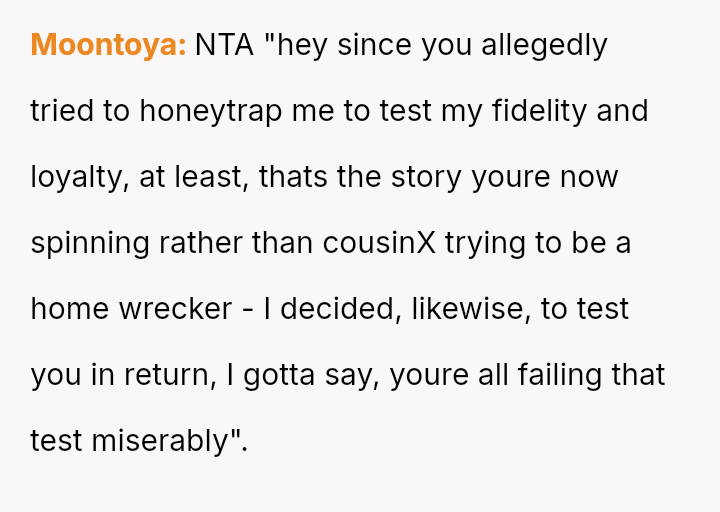Viewport: 720px width, 512px height.
Task: Click the word tried in the second line
Action: coord(63,111)
